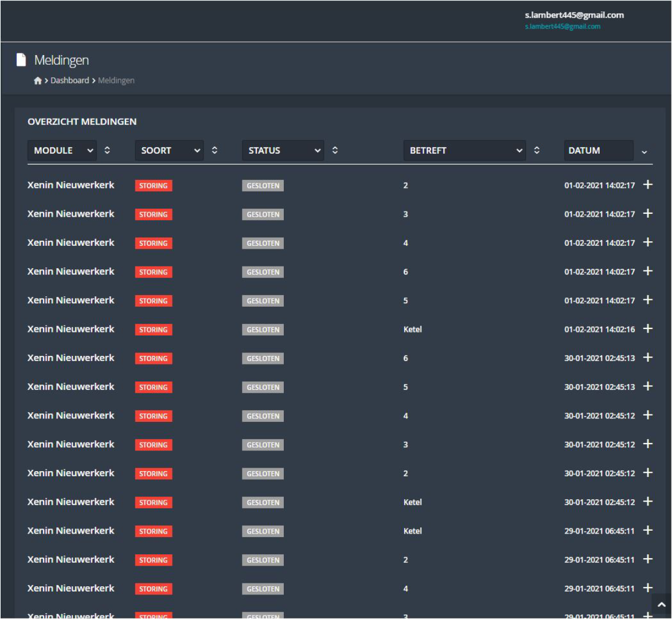Click the chevron next to DATUM

point(643,153)
